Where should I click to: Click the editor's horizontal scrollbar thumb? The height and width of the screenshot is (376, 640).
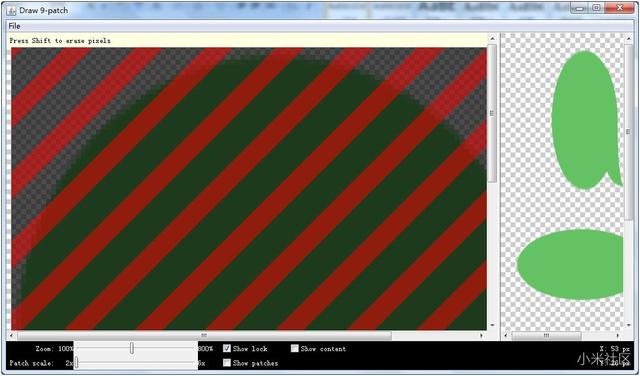pos(204,336)
